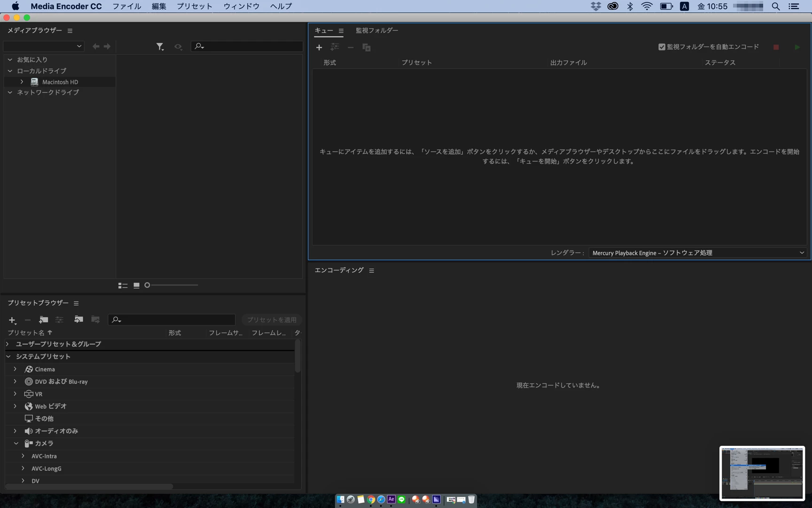Expand the Macintosh HD drive

tap(22, 82)
